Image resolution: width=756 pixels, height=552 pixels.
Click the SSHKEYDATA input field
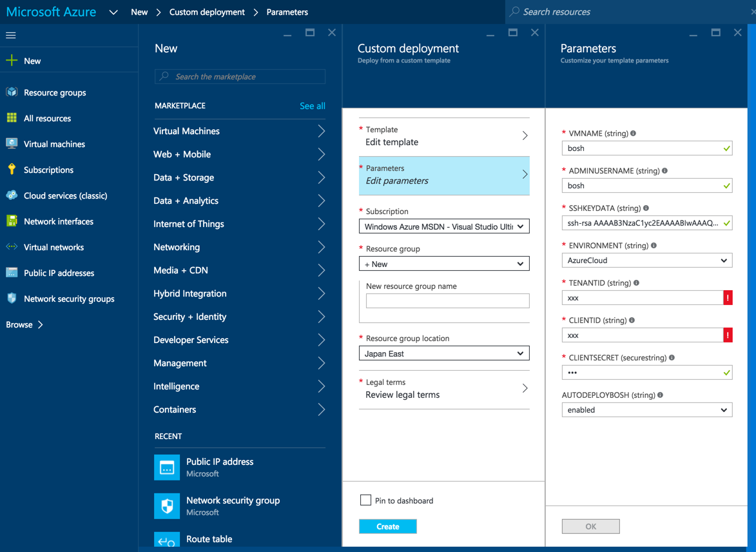[647, 223]
